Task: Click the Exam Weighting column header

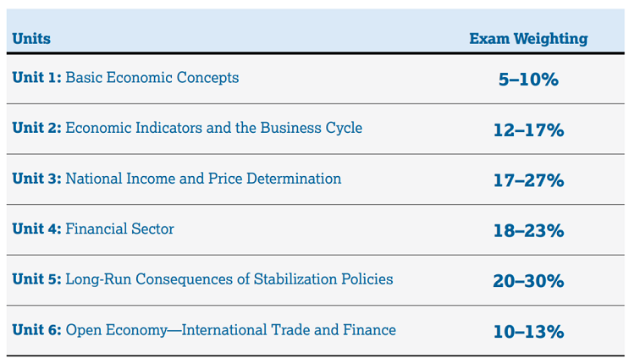Action: click(528, 39)
